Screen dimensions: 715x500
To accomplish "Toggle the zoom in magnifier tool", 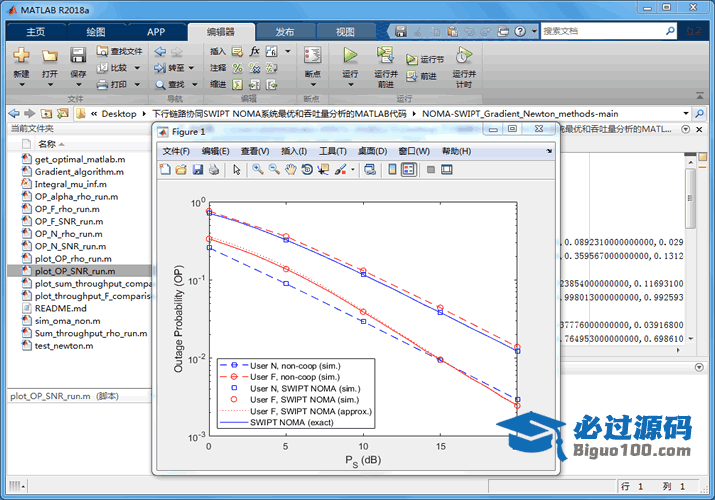I will 258,170.
